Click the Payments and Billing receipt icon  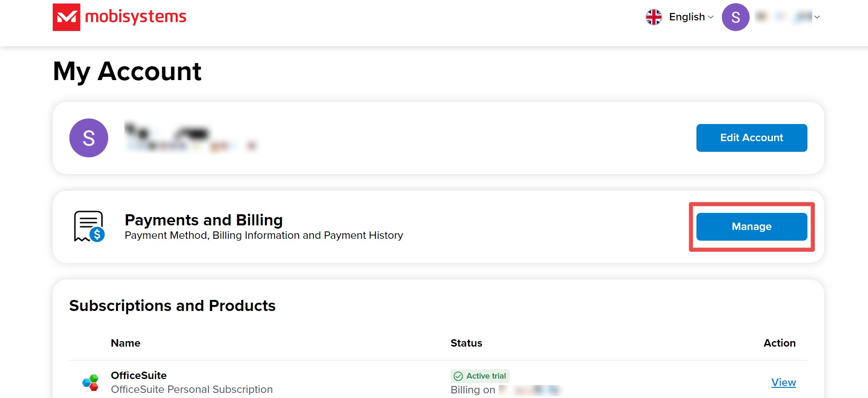[89, 226]
